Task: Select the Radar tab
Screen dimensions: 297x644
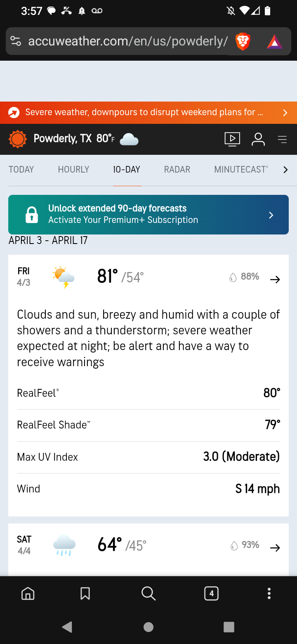Action: 177,170
